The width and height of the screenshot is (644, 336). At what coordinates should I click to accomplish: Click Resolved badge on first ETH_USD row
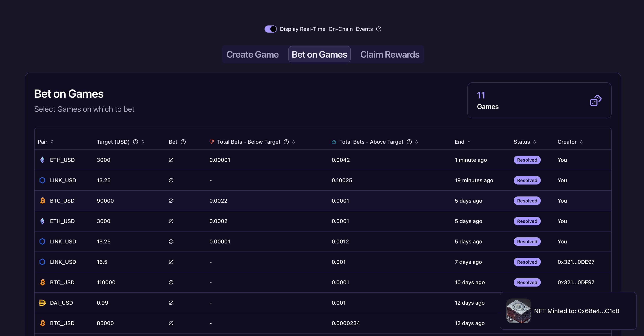(x=527, y=160)
